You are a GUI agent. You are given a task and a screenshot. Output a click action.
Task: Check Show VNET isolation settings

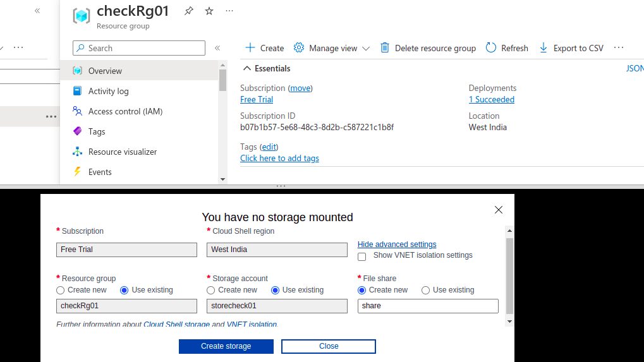tap(362, 256)
